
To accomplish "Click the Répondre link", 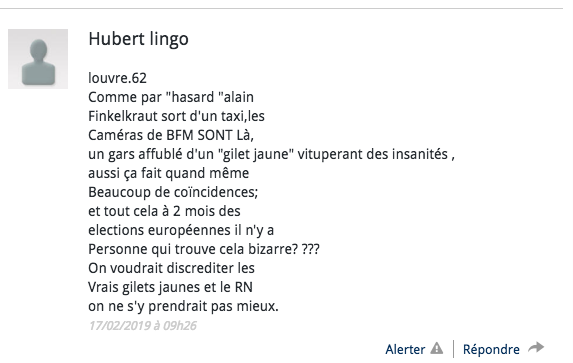I will coord(491,349).
